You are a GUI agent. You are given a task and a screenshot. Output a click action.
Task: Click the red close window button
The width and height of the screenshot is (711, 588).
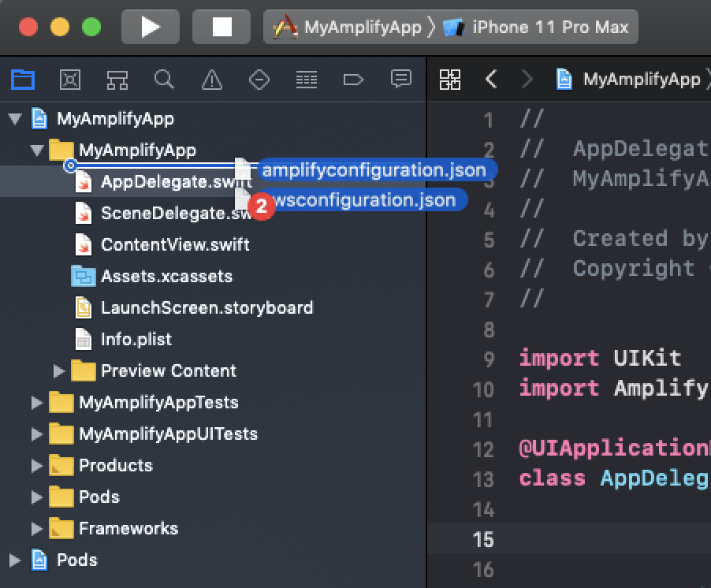point(28,27)
